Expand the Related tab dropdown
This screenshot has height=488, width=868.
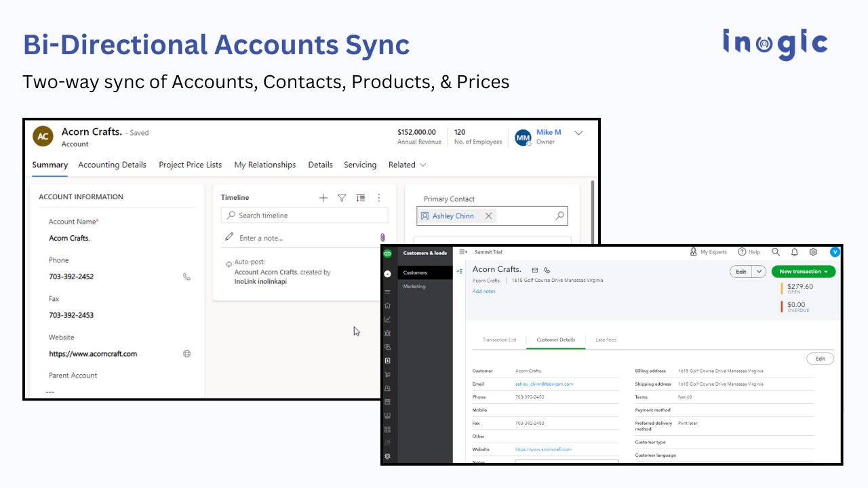pyautogui.click(x=407, y=165)
